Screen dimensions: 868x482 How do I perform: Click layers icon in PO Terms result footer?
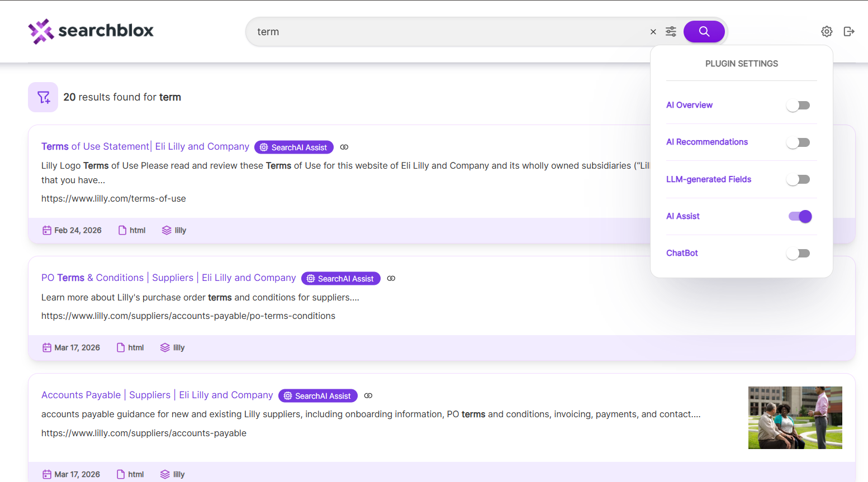click(x=165, y=347)
